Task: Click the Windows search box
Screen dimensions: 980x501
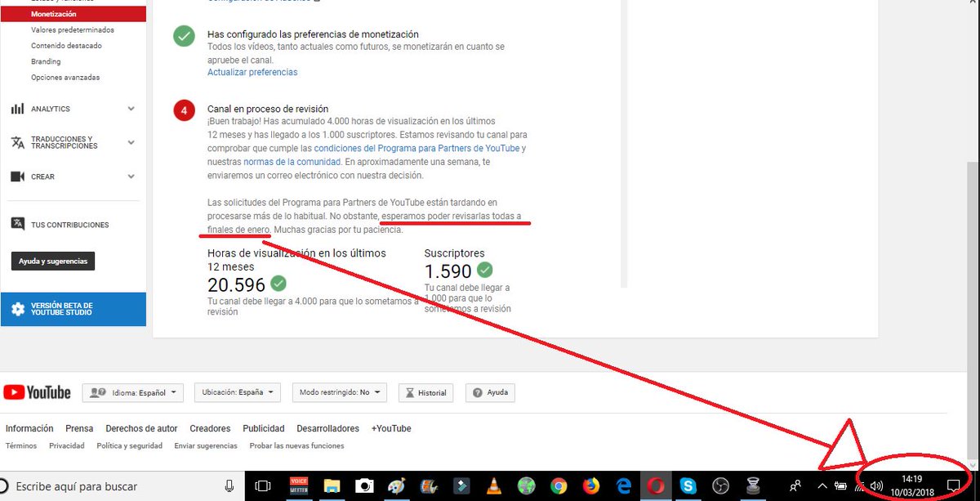Action: point(122,486)
